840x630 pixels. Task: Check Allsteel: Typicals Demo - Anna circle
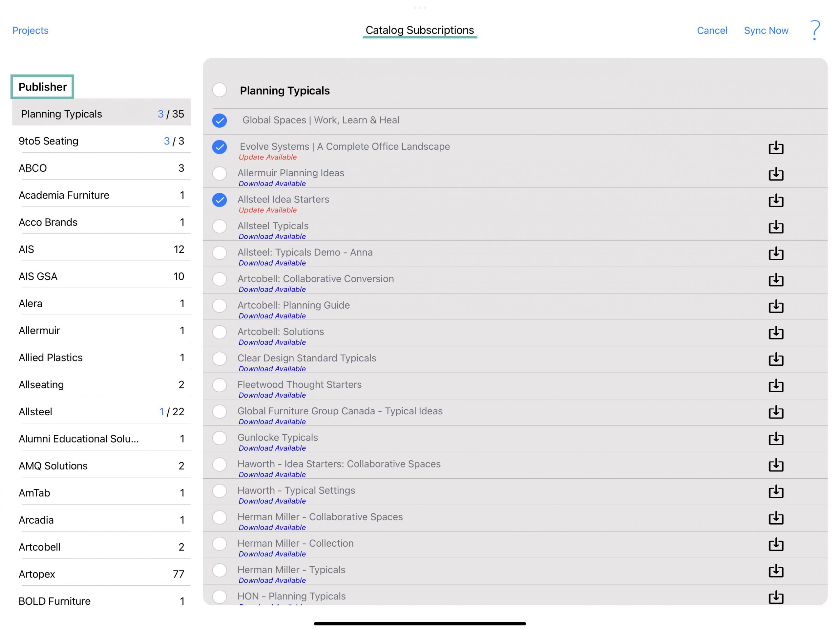click(x=220, y=253)
